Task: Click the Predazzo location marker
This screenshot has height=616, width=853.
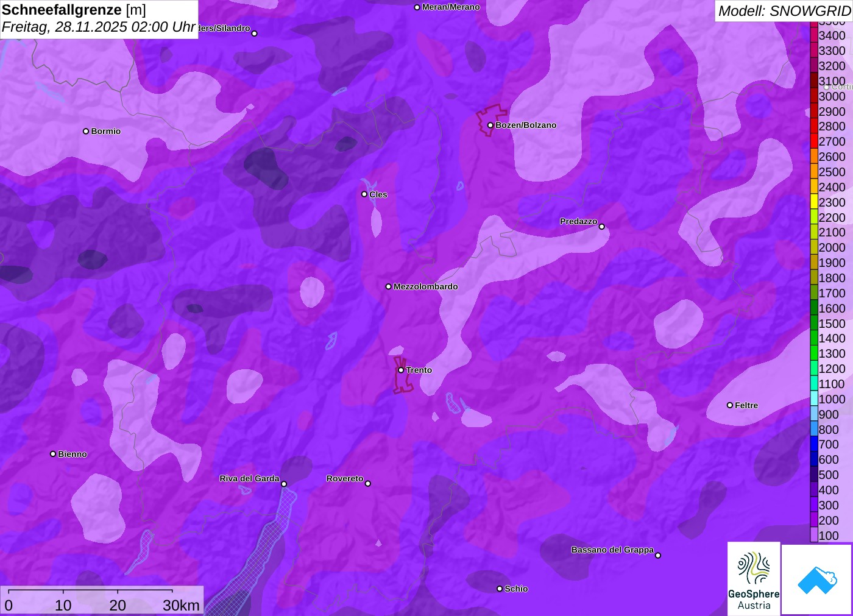Action: [602, 227]
